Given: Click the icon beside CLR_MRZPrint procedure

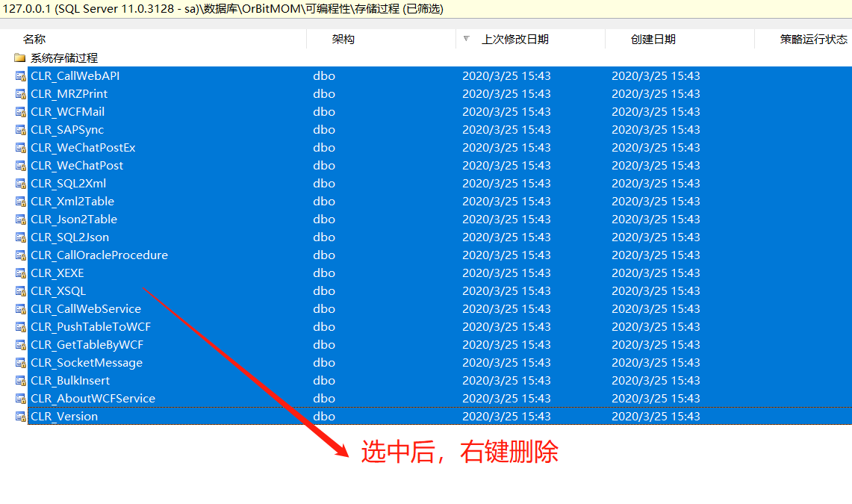Looking at the screenshot, I should pyautogui.click(x=21, y=94).
